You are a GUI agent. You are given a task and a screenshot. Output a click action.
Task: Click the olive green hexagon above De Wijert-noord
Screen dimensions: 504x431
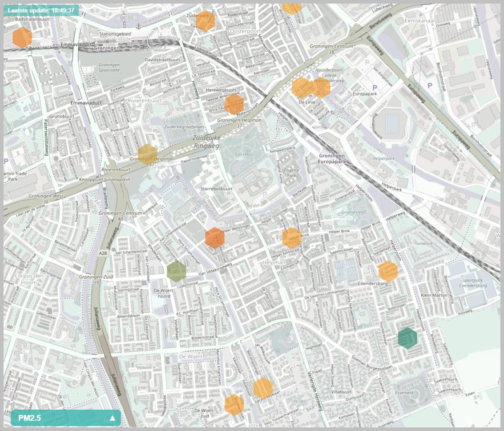177,271
